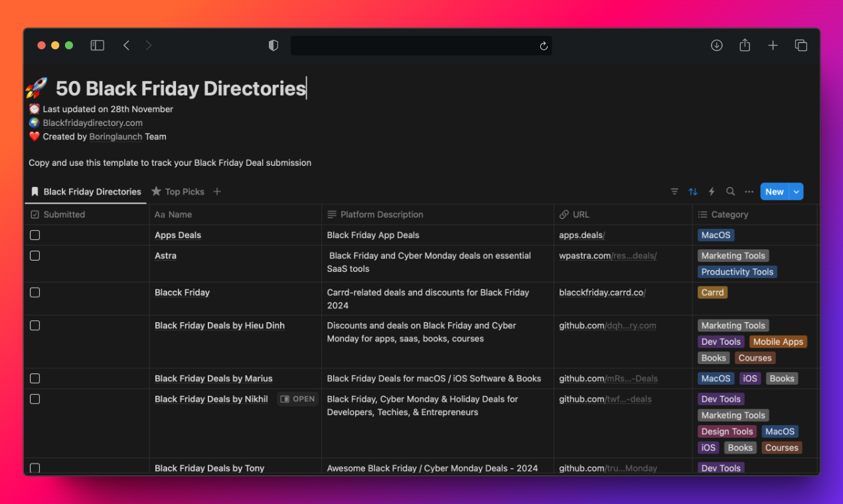The image size is (843, 504).
Task: Open the blacckfriday.carrd.co link
Action: (602, 292)
